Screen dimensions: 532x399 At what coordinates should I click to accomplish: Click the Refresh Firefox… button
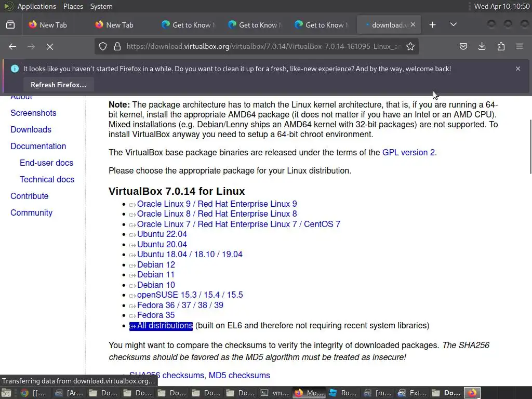[58, 85]
